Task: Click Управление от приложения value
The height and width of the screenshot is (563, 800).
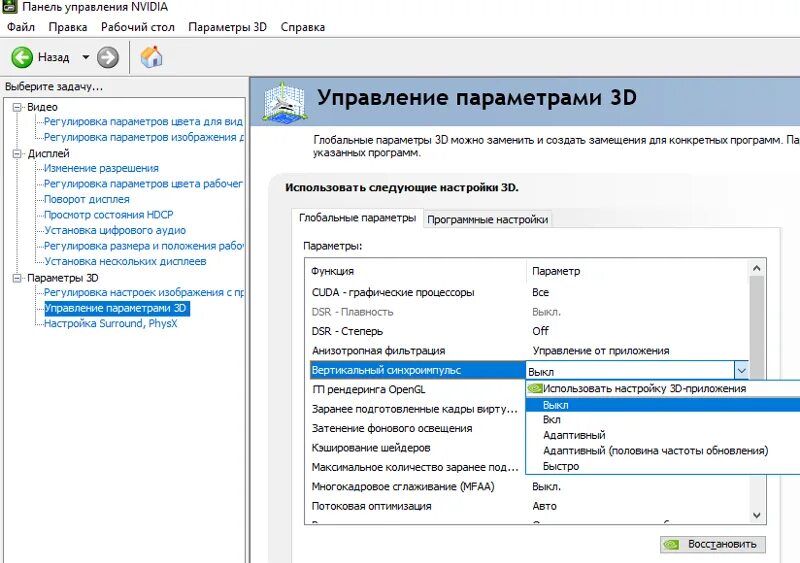Action: click(601, 351)
